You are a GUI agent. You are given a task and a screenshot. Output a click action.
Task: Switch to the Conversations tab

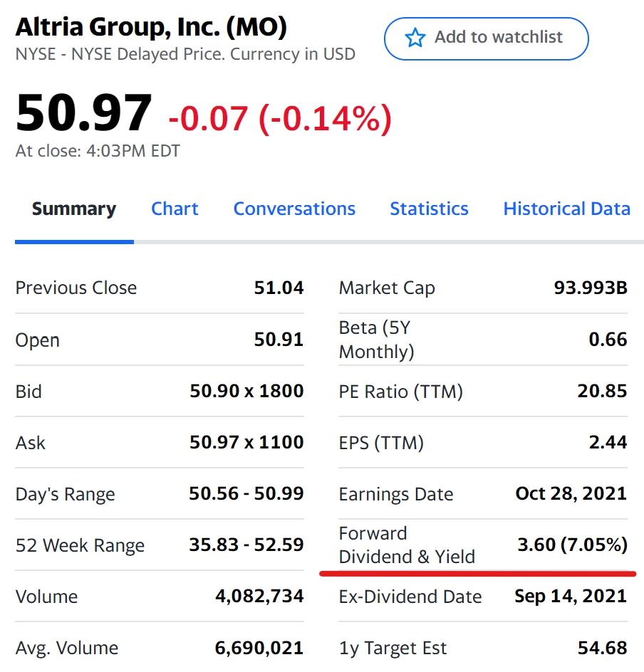click(294, 209)
